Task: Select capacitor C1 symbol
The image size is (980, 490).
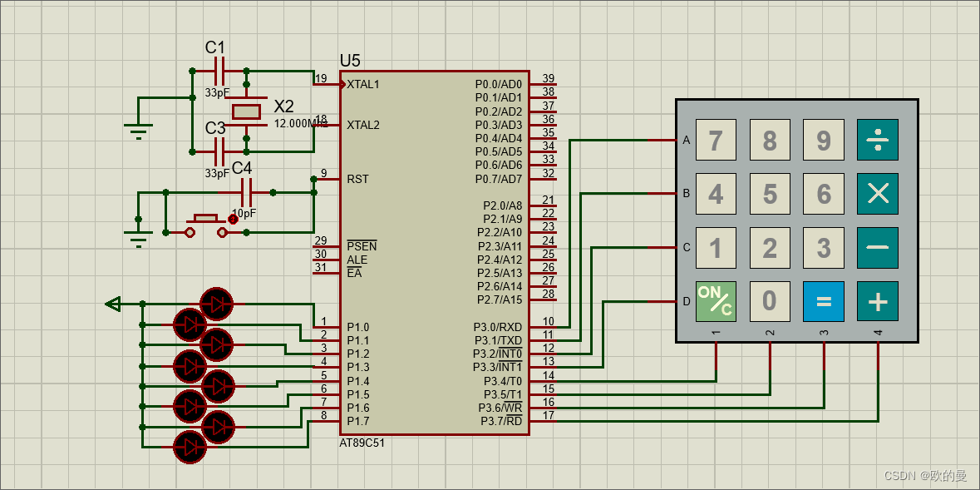Action: pyautogui.click(x=219, y=71)
